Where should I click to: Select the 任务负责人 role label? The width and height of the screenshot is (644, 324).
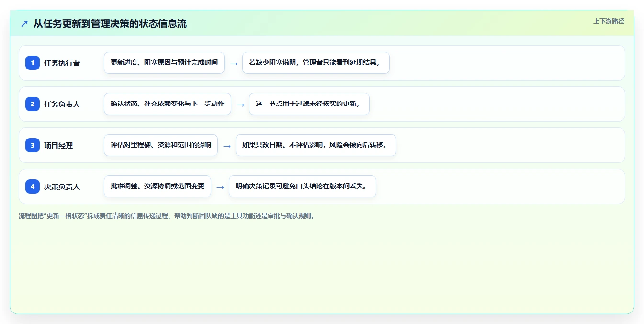point(62,104)
